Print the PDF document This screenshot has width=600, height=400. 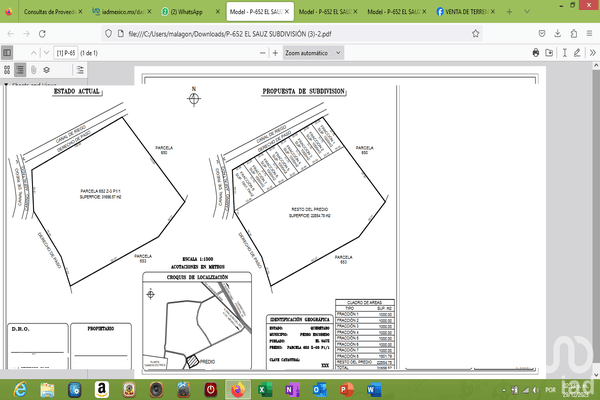[x=536, y=51]
